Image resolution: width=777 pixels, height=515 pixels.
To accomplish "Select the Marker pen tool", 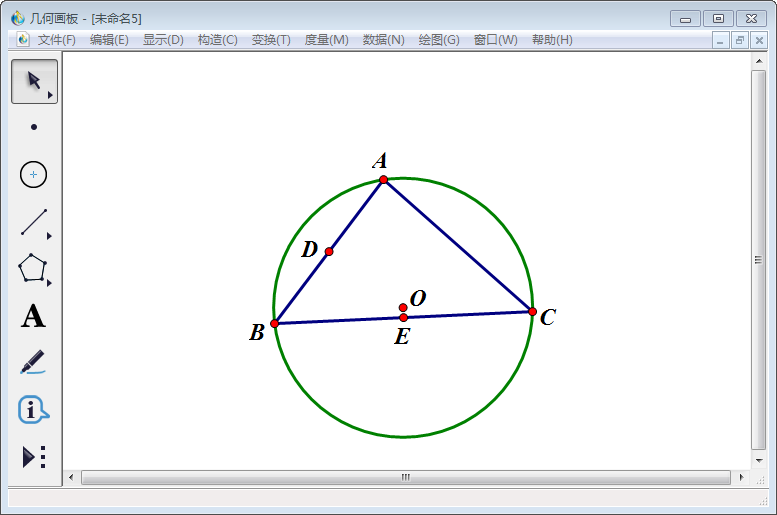I will point(33,362).
